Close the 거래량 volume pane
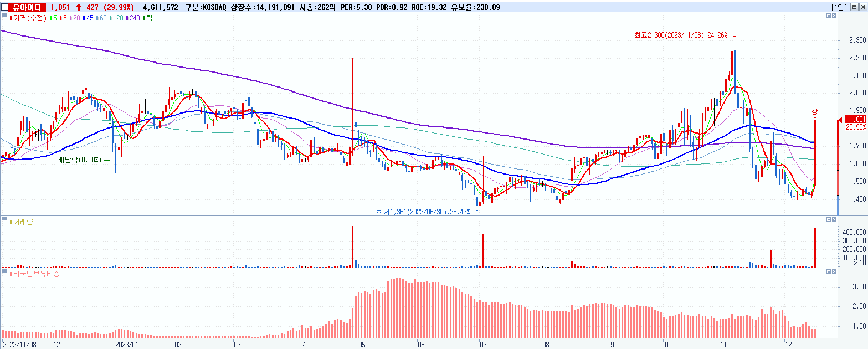 point(835,219)
